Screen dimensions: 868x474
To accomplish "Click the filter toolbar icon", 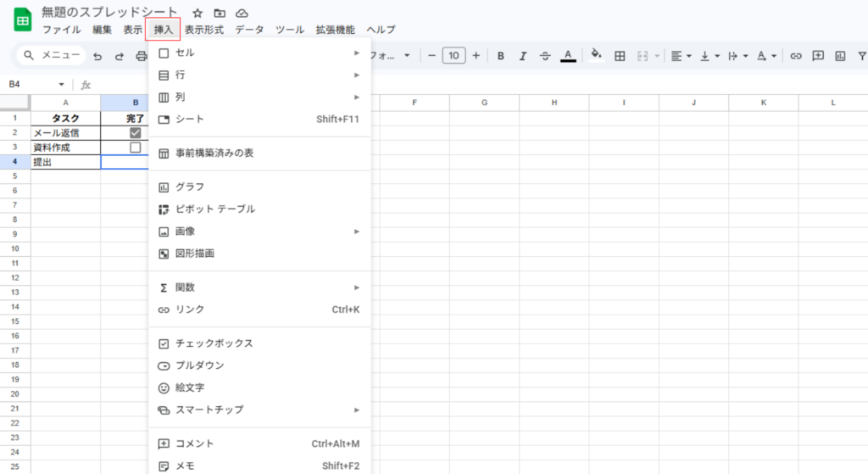I will (x=862, y=56).
